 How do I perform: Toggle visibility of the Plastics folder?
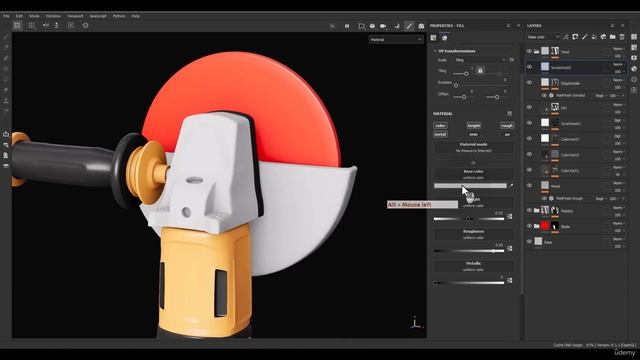(x=529, y=211)
